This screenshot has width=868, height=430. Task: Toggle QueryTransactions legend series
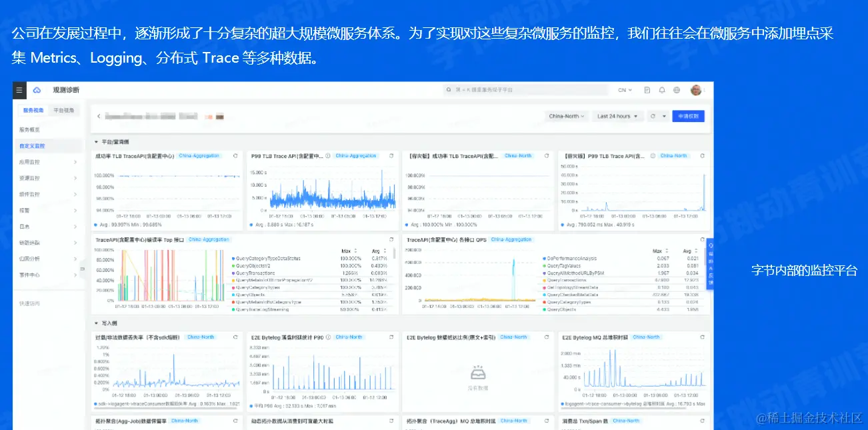coord(254,273)
